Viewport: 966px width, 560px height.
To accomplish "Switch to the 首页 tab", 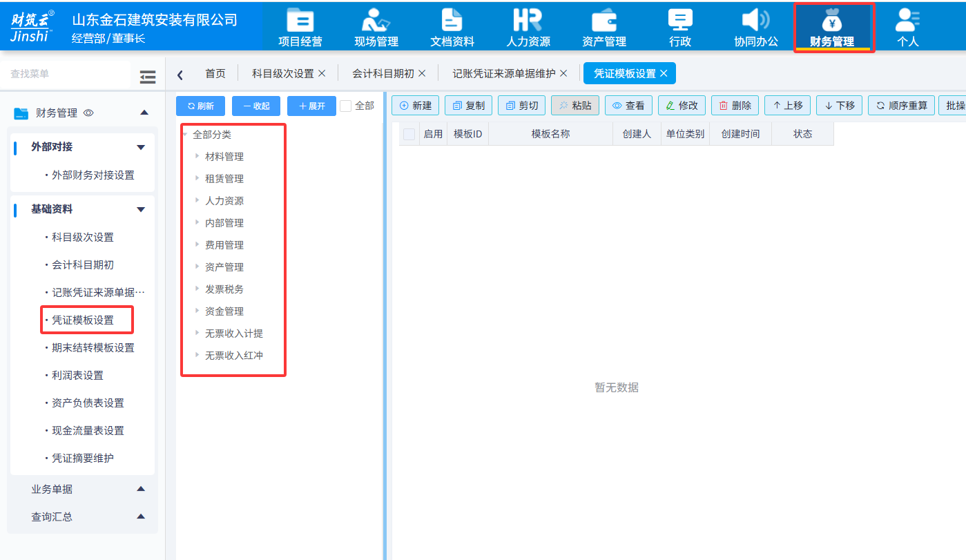I will pos(215,73).
